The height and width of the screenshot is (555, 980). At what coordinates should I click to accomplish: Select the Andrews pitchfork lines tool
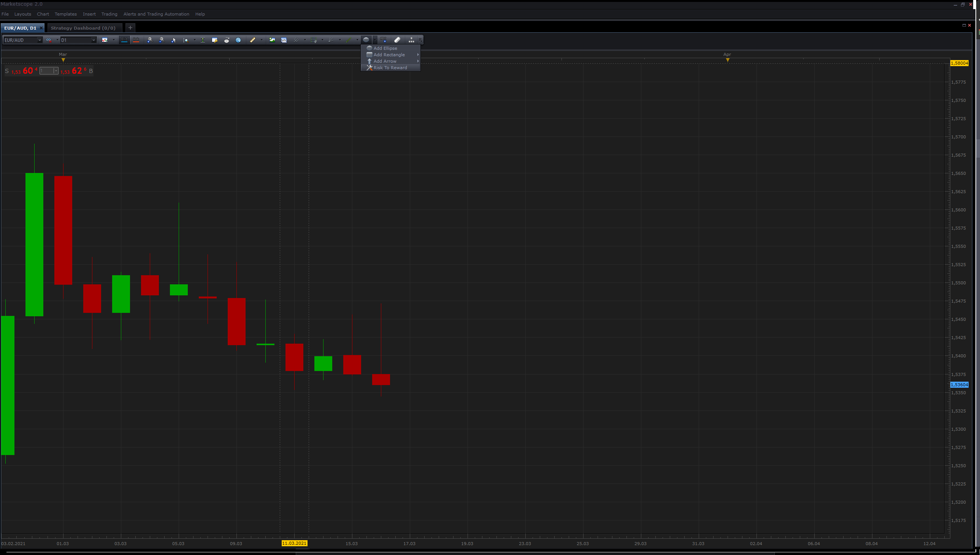[x=296, y=40]
